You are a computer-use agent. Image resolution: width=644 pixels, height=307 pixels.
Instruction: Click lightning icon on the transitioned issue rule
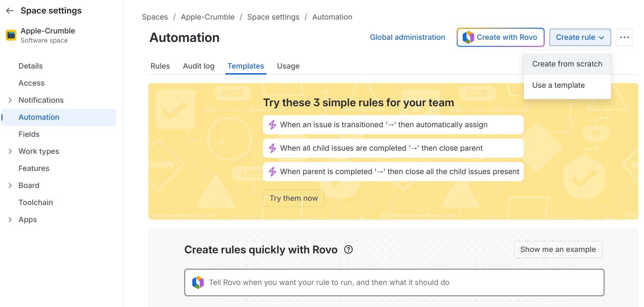(273, 125)
